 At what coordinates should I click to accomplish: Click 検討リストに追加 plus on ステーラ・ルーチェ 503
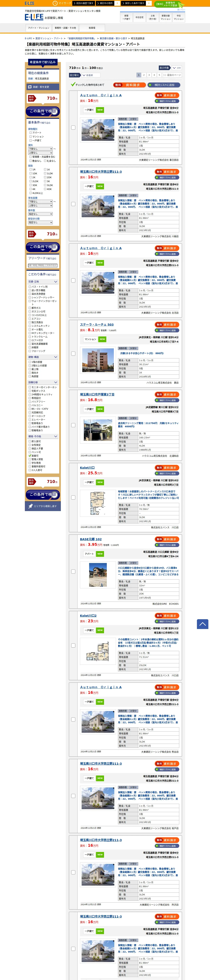point(157,330)
